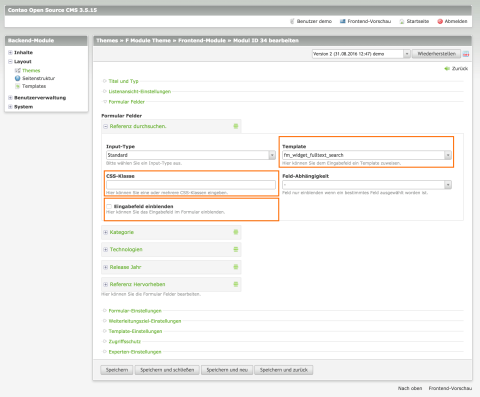Enable the Eingabefeld einblenden checkbox

pos(109,206)
